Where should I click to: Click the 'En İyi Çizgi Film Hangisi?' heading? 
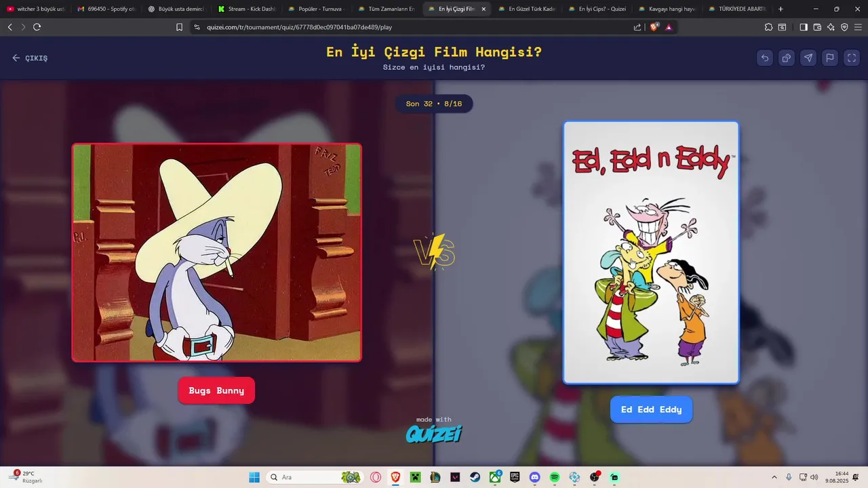pos(434,52)
